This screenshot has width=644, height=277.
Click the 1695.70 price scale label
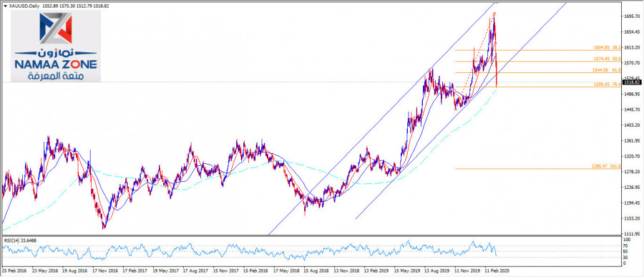632,17
